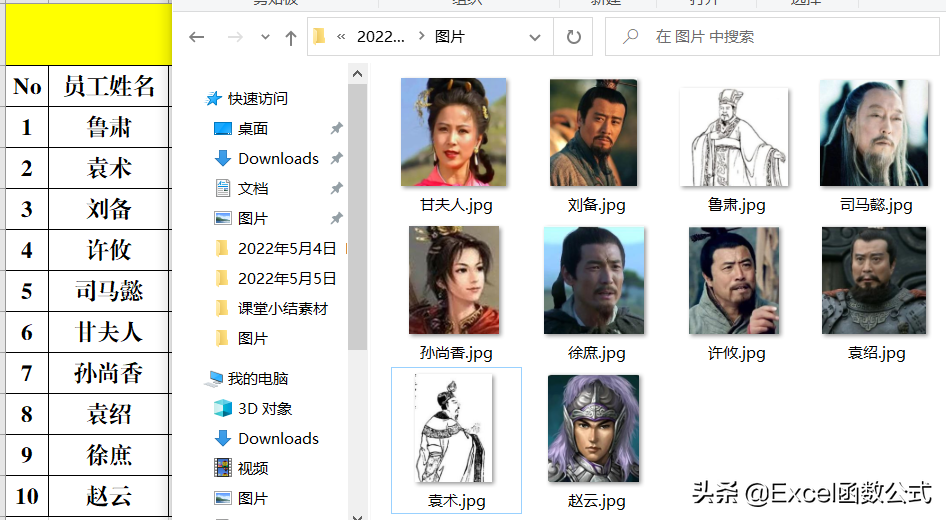Click folder icon of 课堂小结素材
Image resolution: width=946 pixels, height=520 pixels.
[222, 308]
